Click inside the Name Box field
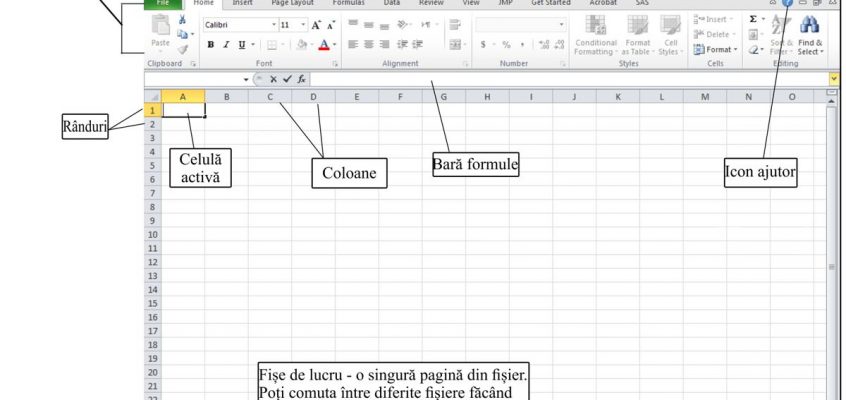Screen dimensions: 846x400 (193, 79)
